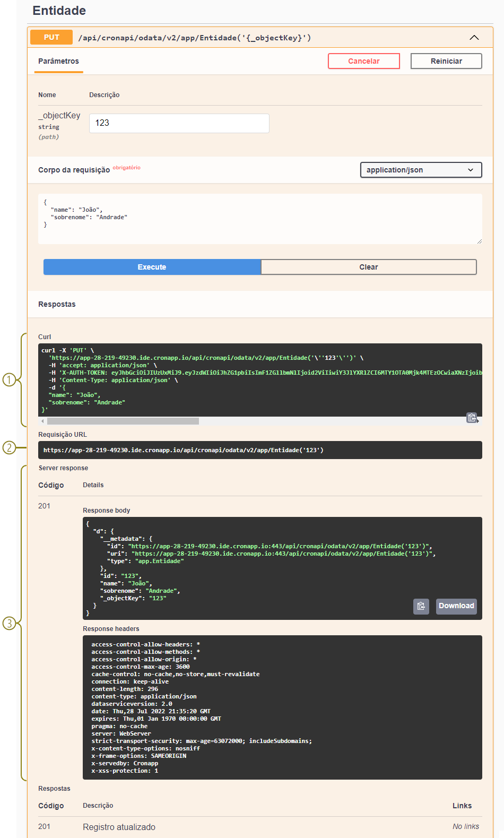Click the '"type": "app.Entidade"' line in response

[x=145, y=561]
